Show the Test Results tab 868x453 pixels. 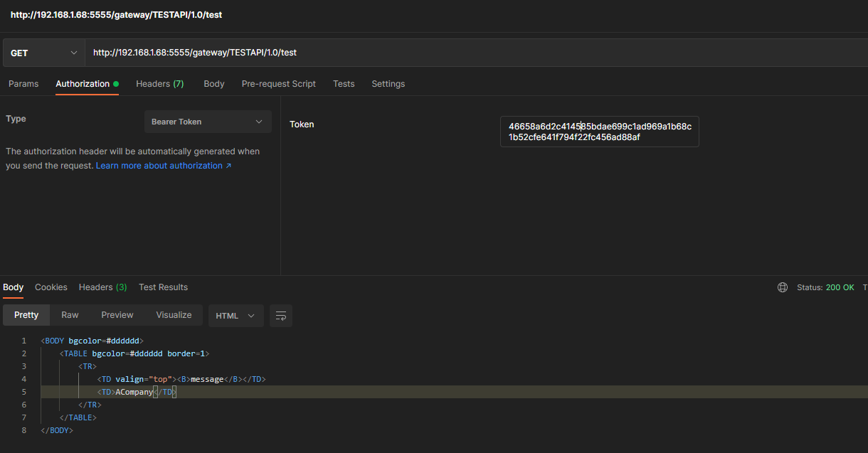[163, 287]
